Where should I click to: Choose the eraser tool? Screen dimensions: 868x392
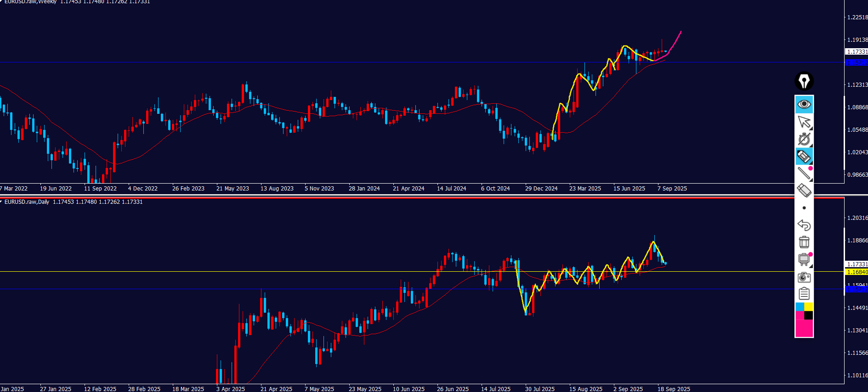[x=804, y=190]
